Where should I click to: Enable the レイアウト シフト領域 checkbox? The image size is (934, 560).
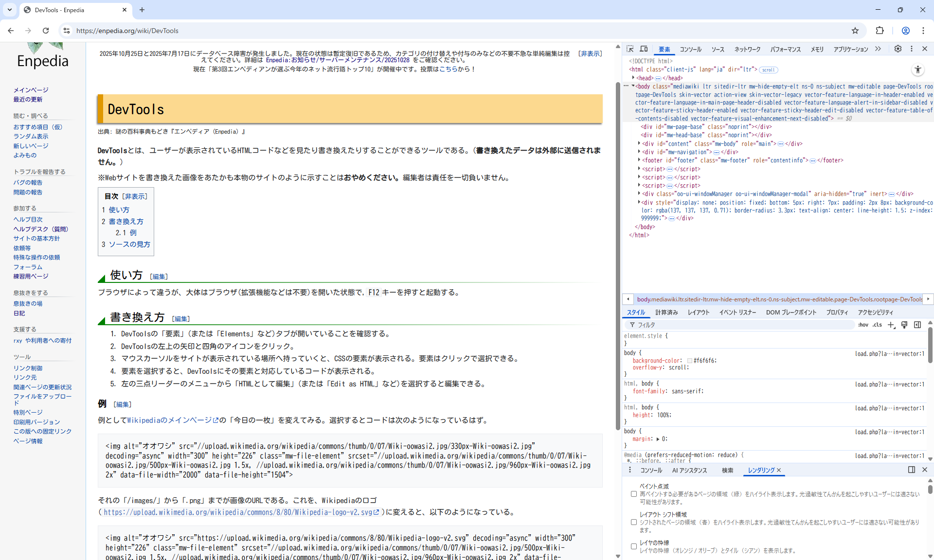(x=634, y=522)
